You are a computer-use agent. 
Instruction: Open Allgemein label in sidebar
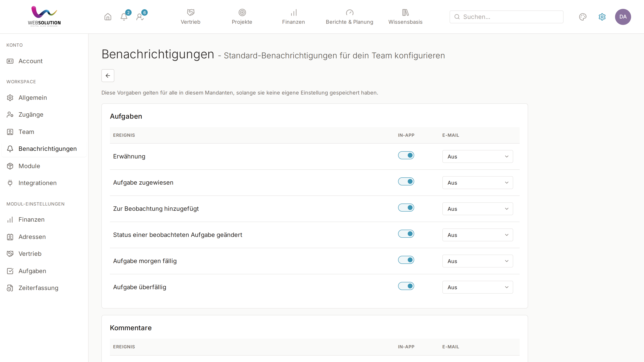(x=33, y=98)
